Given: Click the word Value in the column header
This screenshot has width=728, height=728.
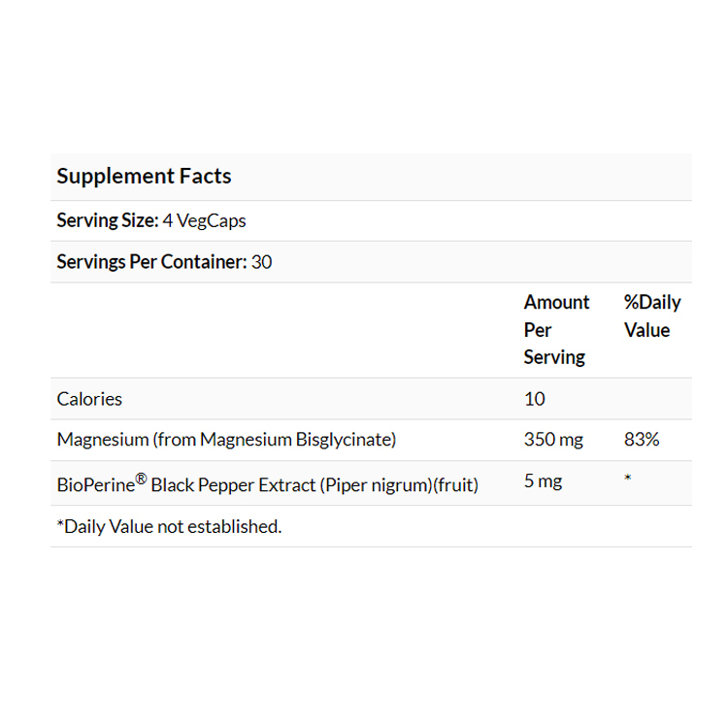Looking at the screenshot, I should (x=646, y=330).
